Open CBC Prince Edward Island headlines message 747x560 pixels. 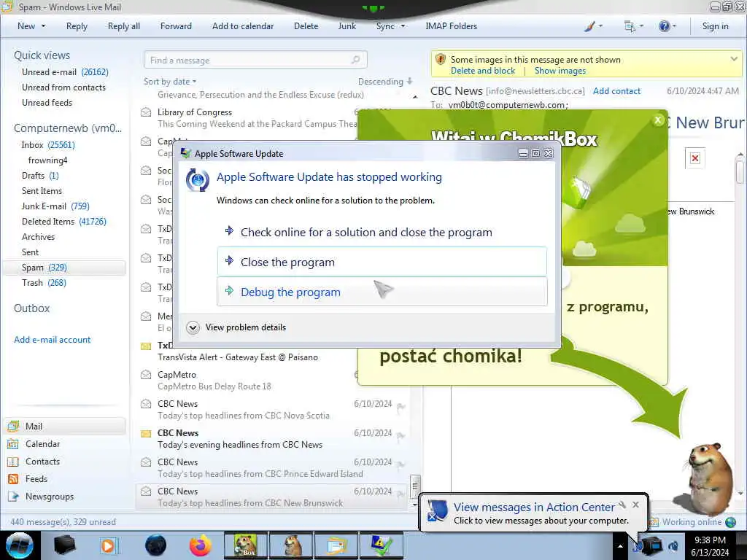pyautogui.click(x=273, y=468)
